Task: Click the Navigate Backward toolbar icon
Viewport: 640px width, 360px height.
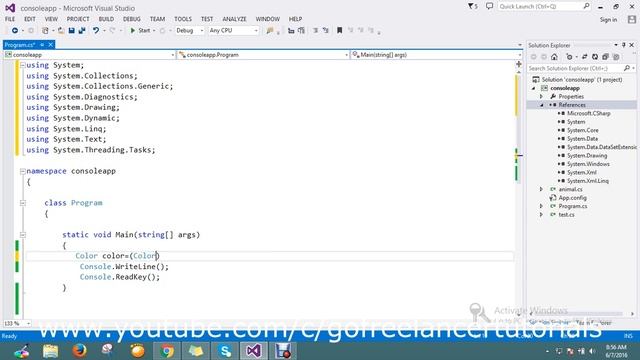Action: 15,31
